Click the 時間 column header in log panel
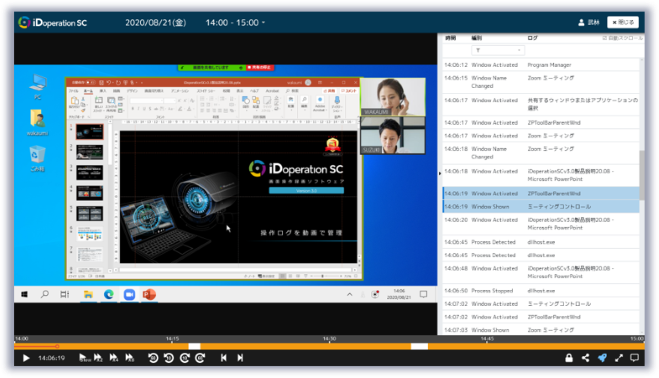This screenshot has height=378, width=659. click(451, 38)
